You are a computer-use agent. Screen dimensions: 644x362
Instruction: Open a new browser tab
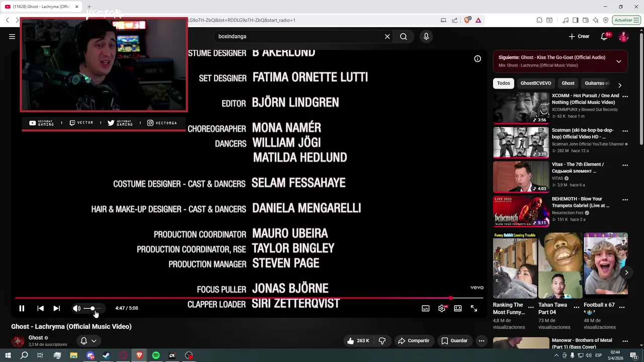click(89, 7)
